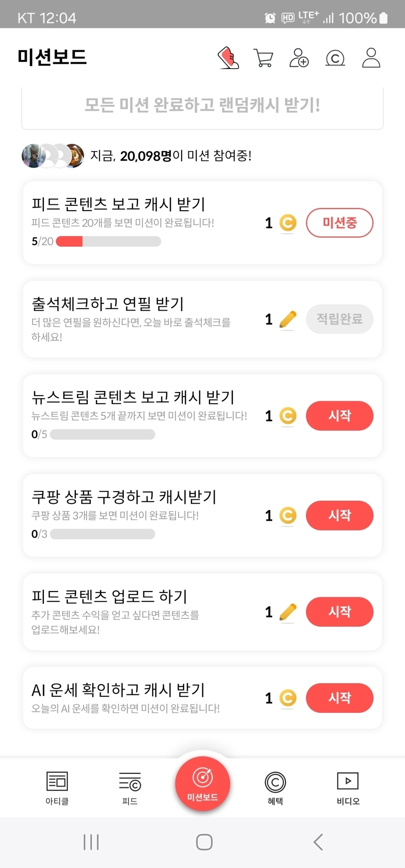
Task: Open the 혜택 tab
Action: click(275, 788)
